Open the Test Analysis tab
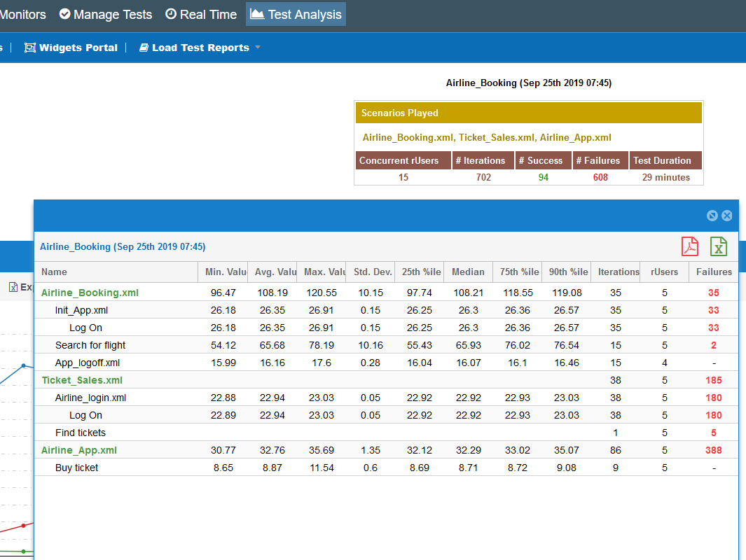The image size is (746, 560). pyautogui.click(x=296, y=14)
